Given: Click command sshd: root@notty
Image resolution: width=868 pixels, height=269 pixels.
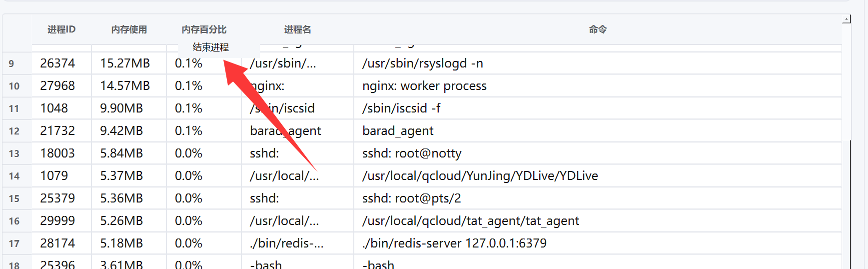Looking at the screenshot, I should [x=598, y=153].
